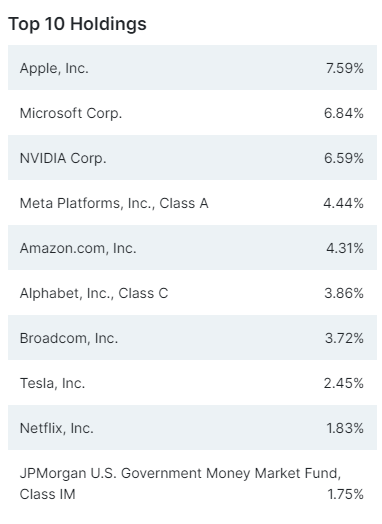The width and height of the screenshot is (382, 524).
Task: Select the NVIDIA Corp. holding row
Action: pos(193,157)
